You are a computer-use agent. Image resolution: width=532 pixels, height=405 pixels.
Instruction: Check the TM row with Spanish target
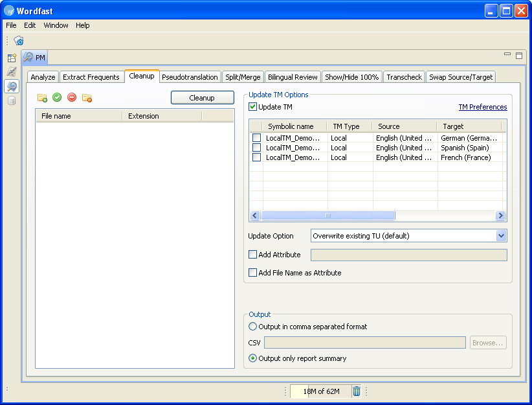point(256,148)
